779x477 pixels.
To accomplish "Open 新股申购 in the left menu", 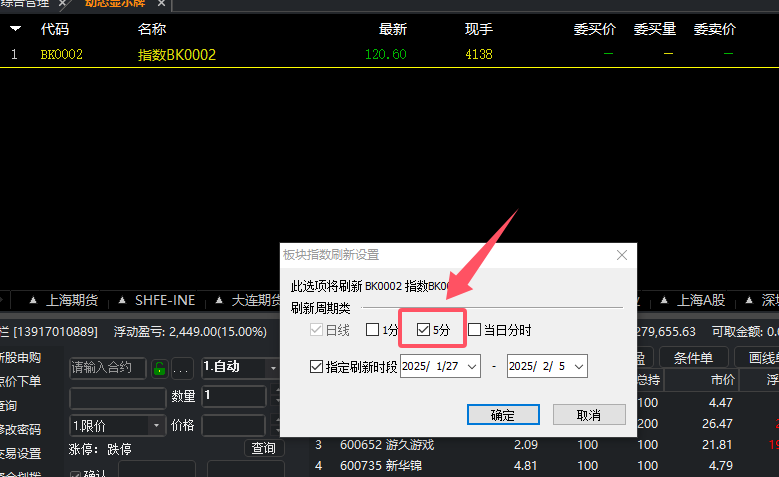I will [x=20, y=358].
